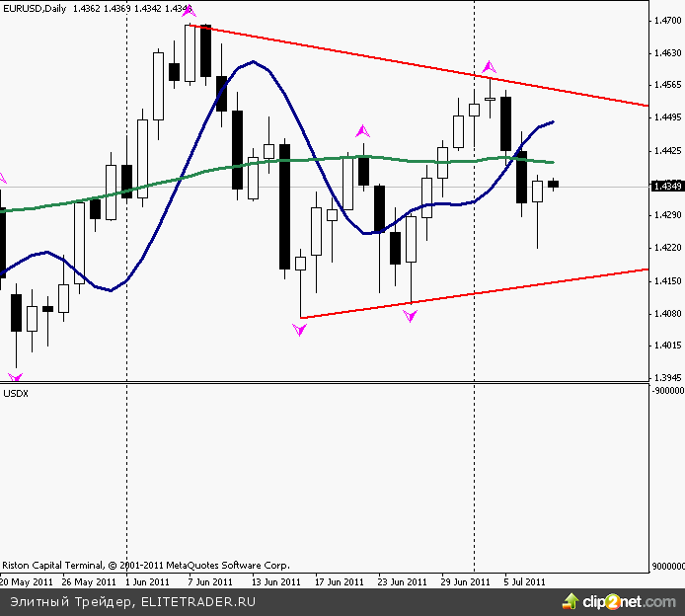Select the pink down arrow under the 1.4080 low
Image resolution: width=685 pixels, height=616 pixels.
coord(300,330)
